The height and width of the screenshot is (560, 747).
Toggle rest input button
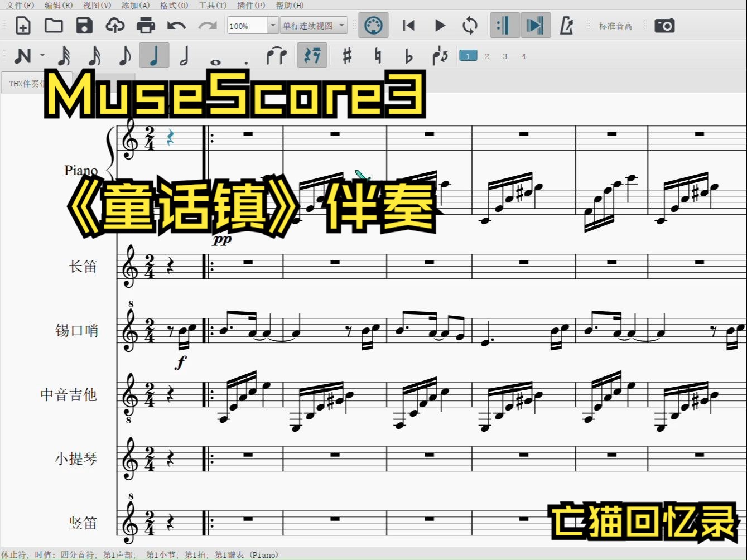click(x=312, y=56)
